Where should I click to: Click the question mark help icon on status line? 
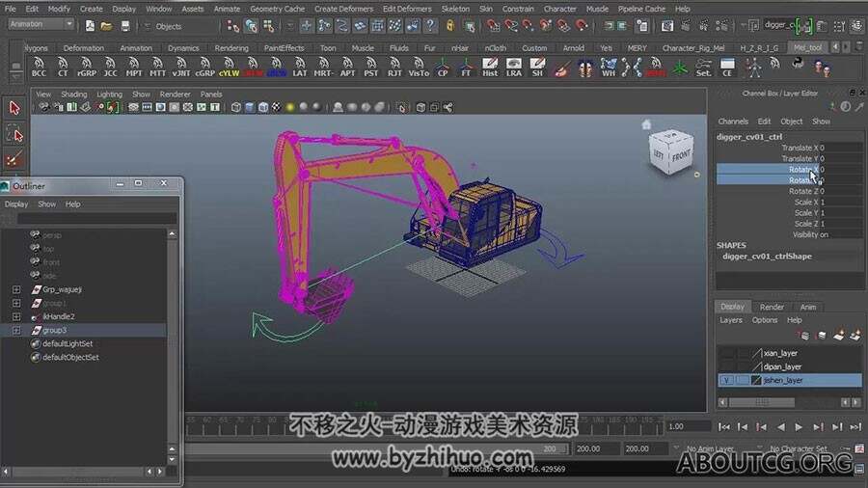430,26
